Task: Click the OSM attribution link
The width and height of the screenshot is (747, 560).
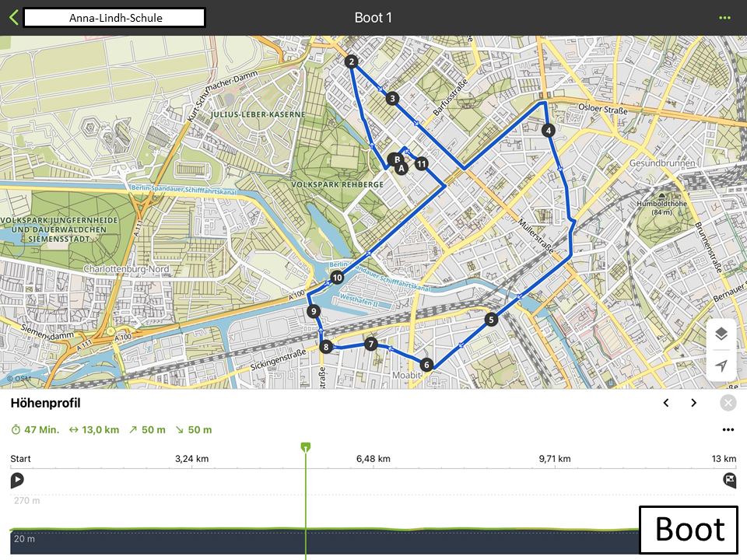Action: point(19,379)
